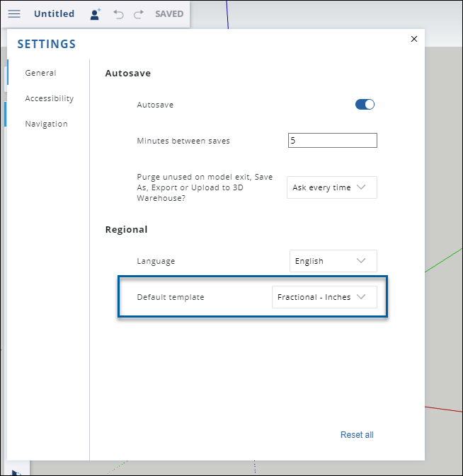The height and width of the screenshot is (476, 463).
Task: Open the Accessibility settings tab
Action: 50,98
